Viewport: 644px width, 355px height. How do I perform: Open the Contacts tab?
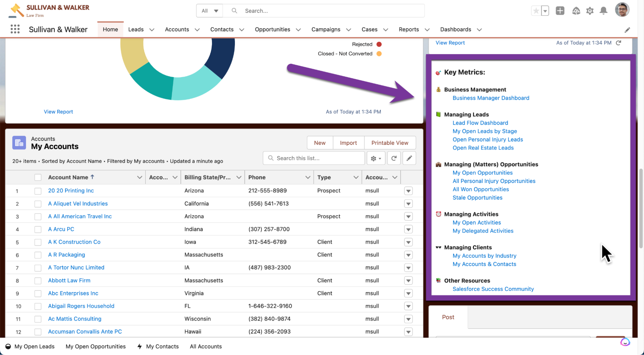[x=222, y=29]
